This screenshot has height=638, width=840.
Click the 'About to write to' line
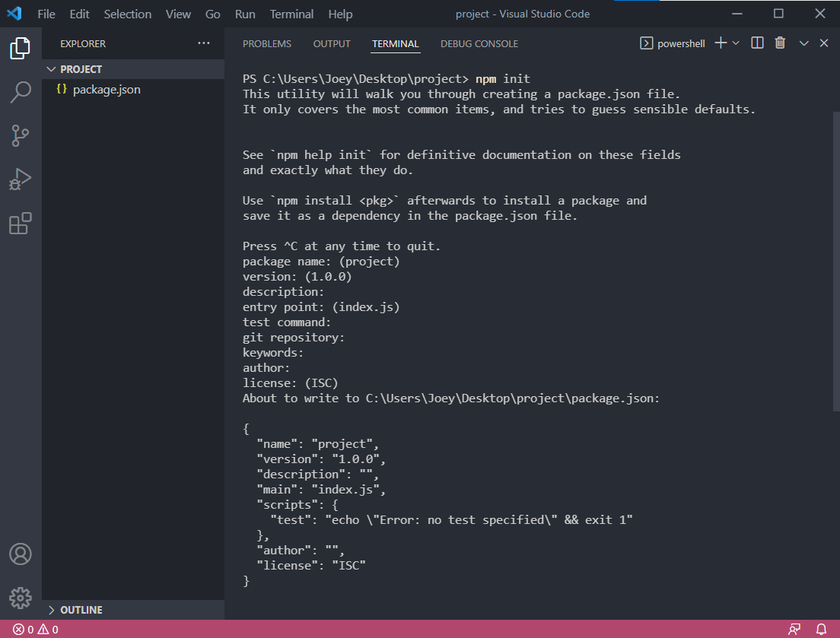(x=451, y=398)
